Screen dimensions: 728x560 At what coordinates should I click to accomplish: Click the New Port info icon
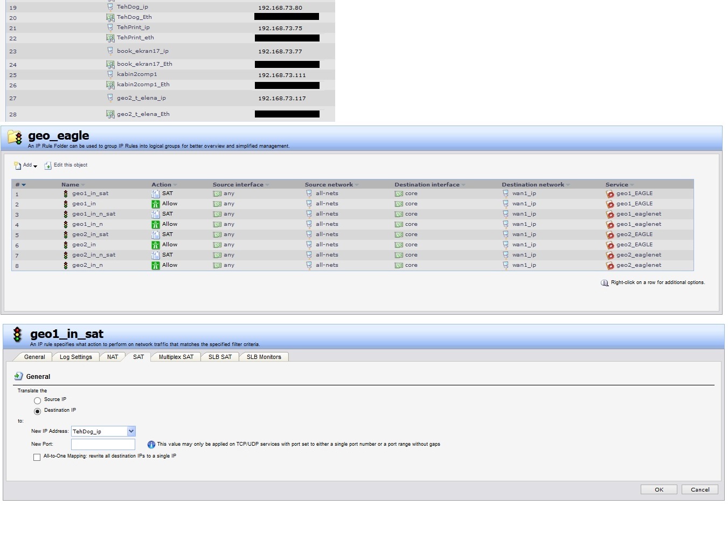click(x=151, y=445)
